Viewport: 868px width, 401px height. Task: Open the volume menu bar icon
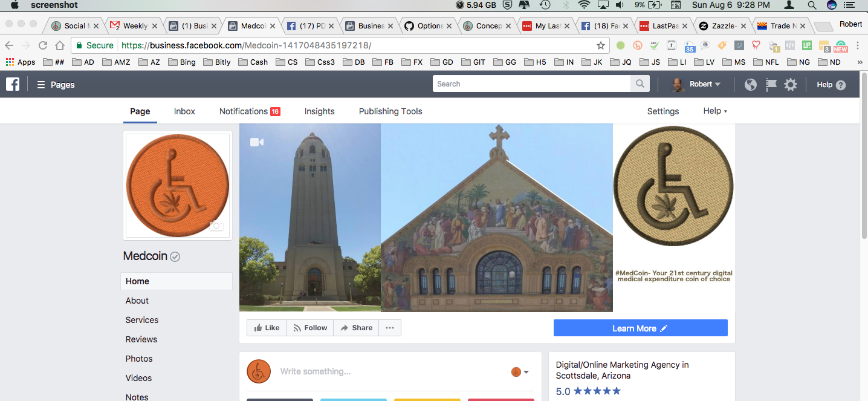(x=620, y=5)
